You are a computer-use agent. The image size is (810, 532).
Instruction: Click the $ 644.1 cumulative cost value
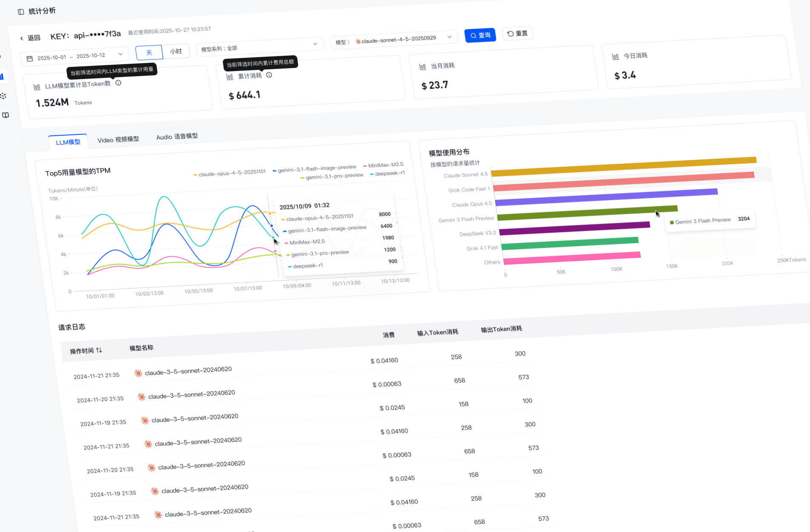(x=244, y=95)
